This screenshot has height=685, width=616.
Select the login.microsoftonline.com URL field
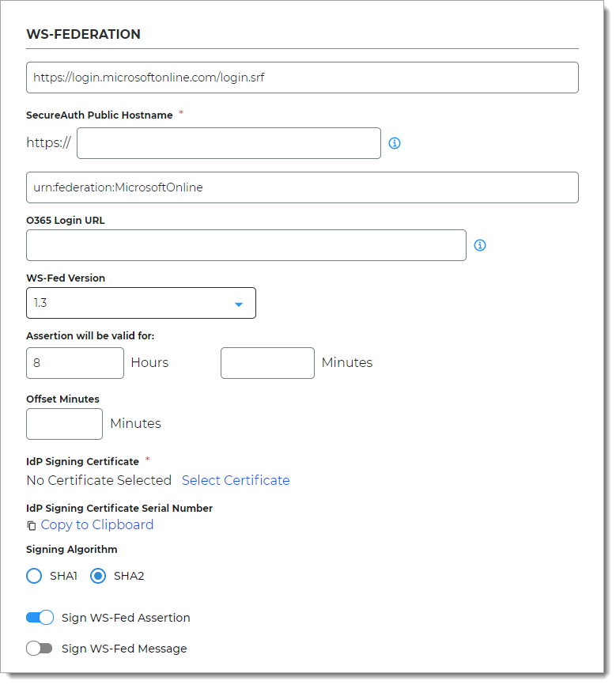303,78
